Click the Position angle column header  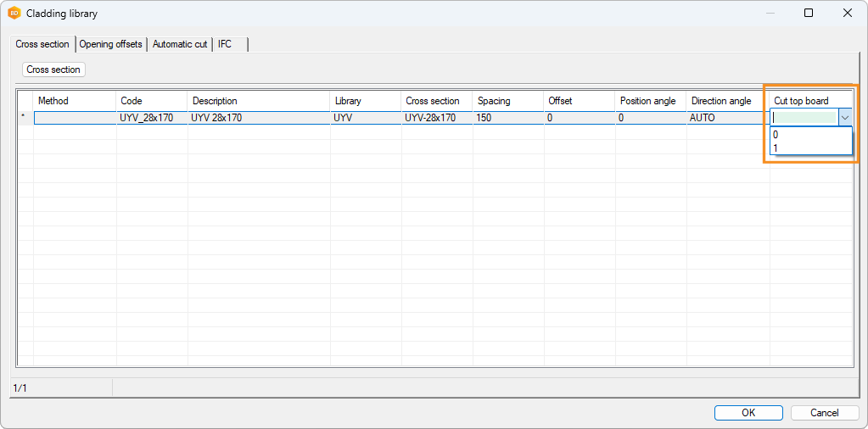649,101
